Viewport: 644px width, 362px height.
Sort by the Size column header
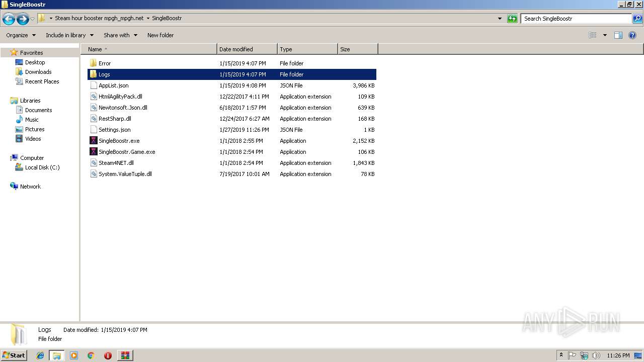coord(358,49)
